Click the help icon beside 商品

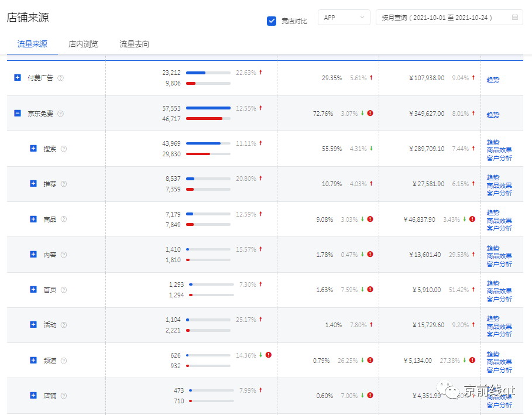tap(63, 219)
